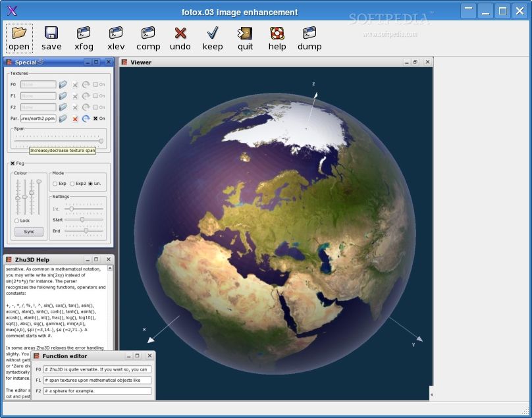Viewport: 532px width, 418px height.
Task: Select the Exp2 fog mode radio button
Action: pyautogui.click(x=72, y=184)
